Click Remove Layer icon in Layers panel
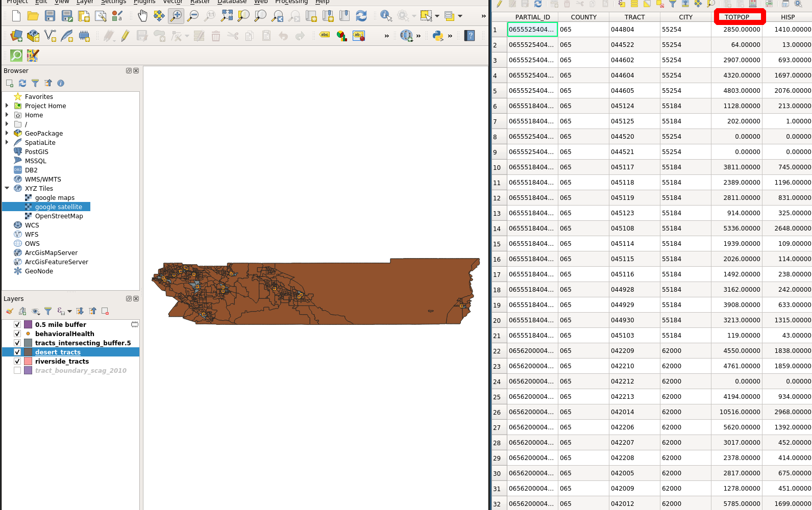 [105, 311]
